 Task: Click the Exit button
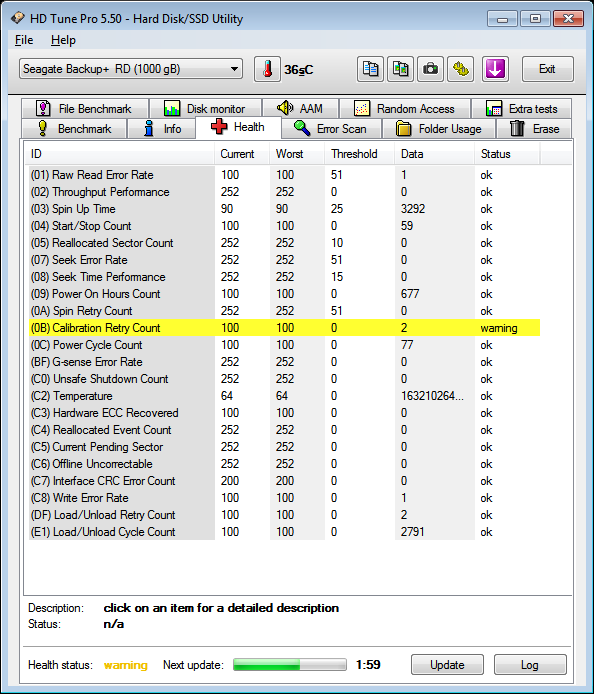tap(548, 69)
